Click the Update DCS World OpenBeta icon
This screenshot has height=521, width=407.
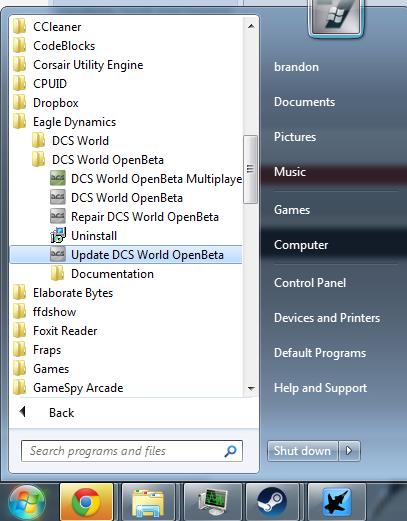(57, 254)
